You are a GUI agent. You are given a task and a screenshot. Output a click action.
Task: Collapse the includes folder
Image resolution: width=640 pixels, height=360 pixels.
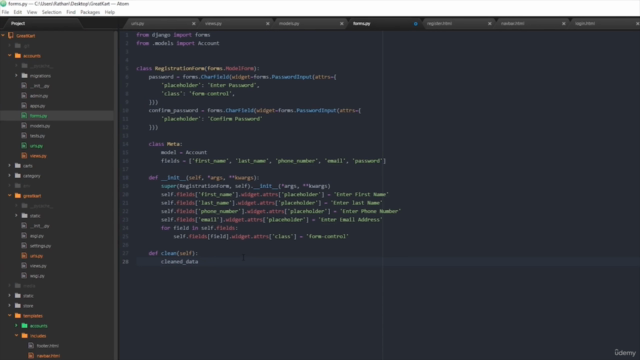pos(16,336)
